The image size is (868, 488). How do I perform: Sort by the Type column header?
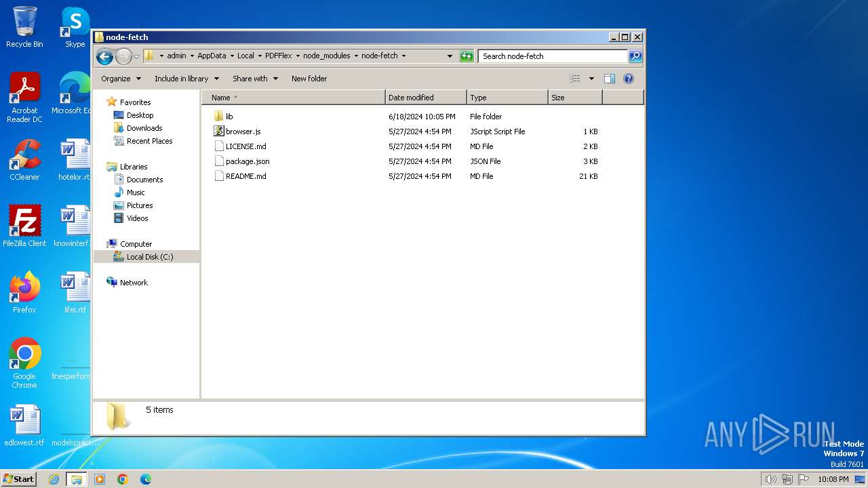507,98
